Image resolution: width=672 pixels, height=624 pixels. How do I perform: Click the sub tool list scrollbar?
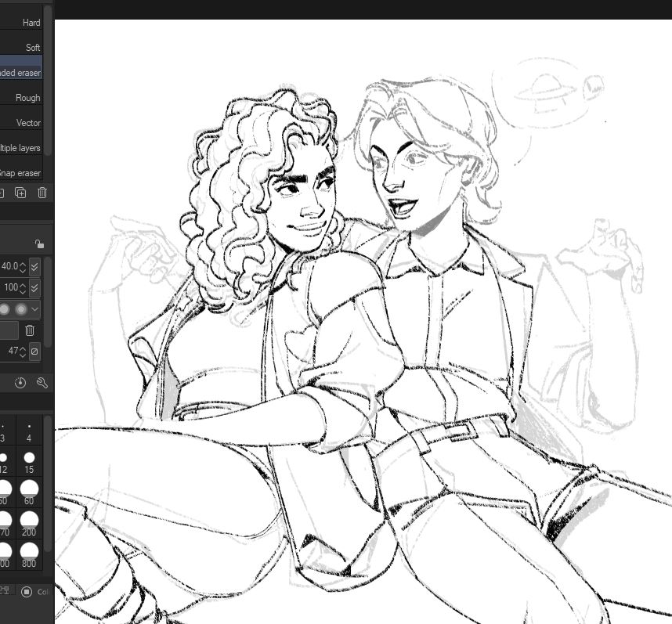click(x=48, y=81)
